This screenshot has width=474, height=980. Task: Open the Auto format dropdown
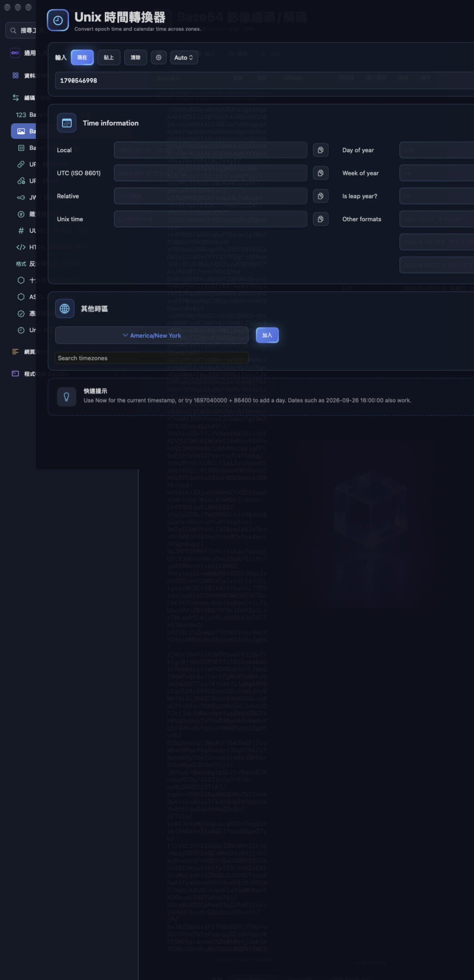pyautogui.click(x=184, y=57)
